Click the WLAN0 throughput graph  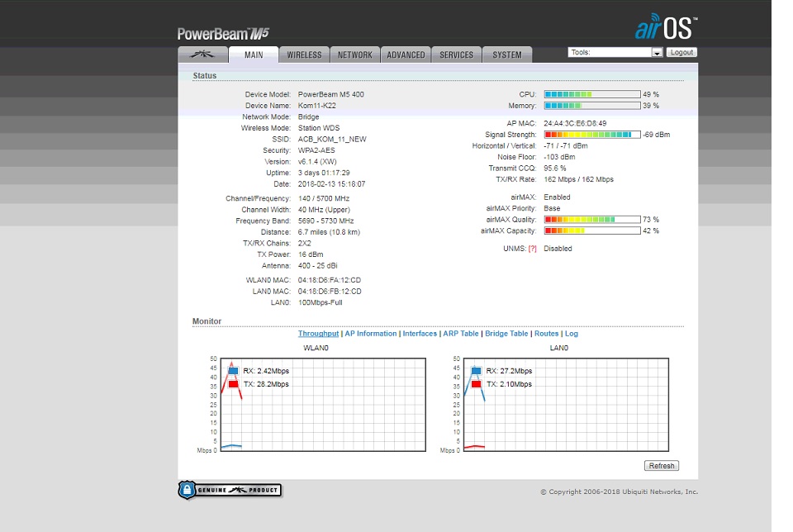tap(324, 405)
